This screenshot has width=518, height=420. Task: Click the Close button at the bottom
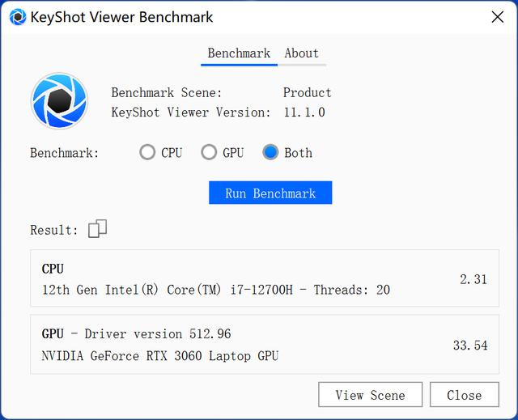[x=465, y=395]
